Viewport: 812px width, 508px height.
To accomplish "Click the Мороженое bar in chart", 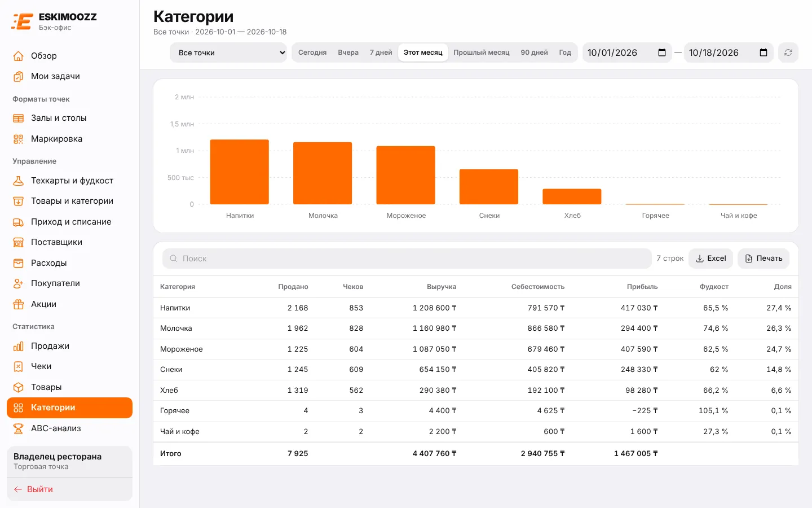I will (x=406, y=175).
